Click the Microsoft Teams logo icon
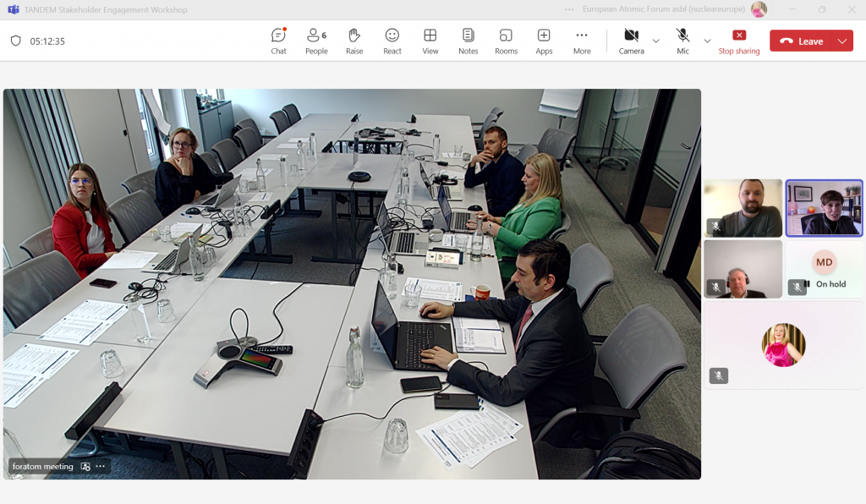Screen dimensions: 866x504 click(x=14, y=9)
